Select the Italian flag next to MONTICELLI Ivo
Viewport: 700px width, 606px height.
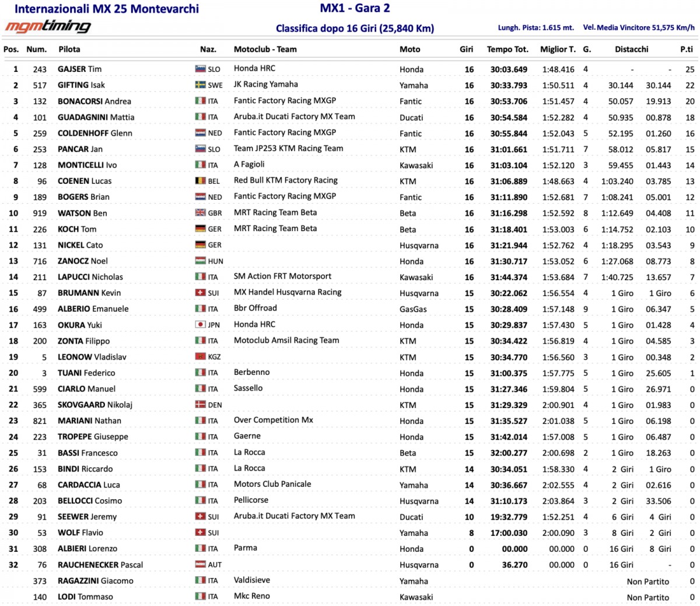coord(200,165)
